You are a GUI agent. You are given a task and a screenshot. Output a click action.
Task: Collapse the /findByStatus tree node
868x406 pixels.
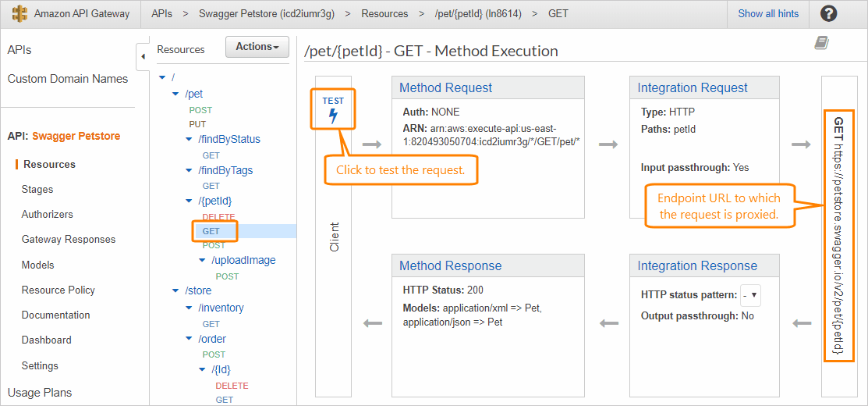190,139
